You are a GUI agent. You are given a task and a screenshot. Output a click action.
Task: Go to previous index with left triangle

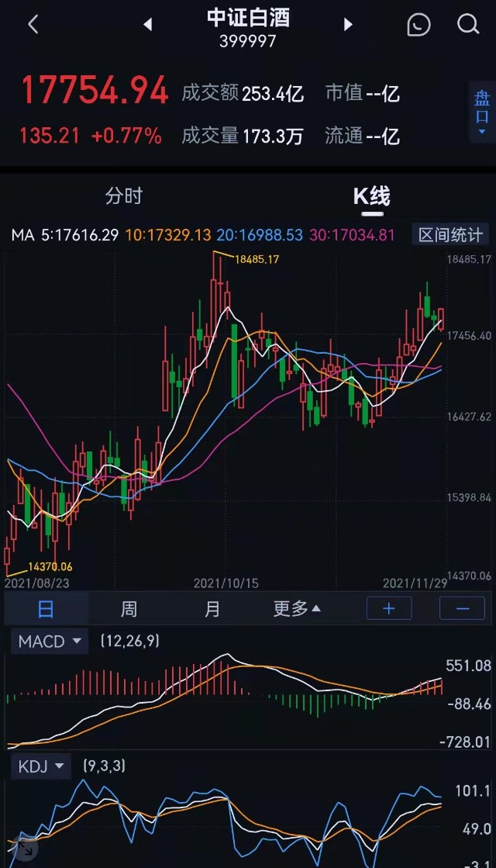click(148, 24)
